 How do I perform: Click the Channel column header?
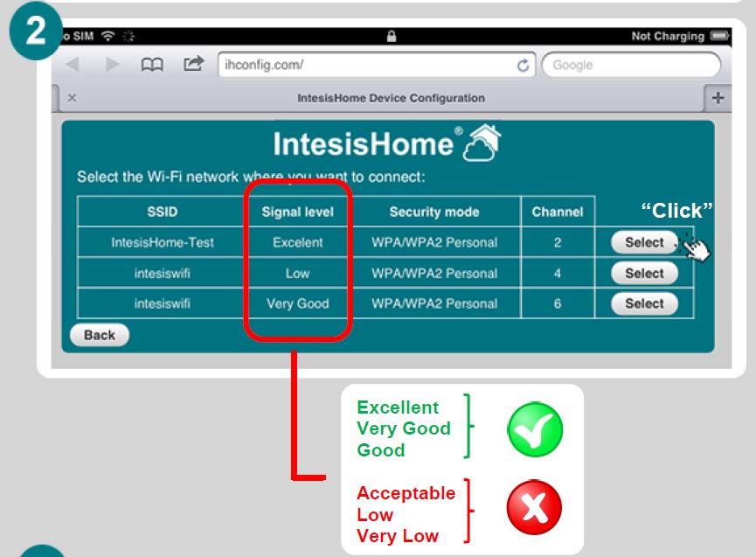(558, 212)
